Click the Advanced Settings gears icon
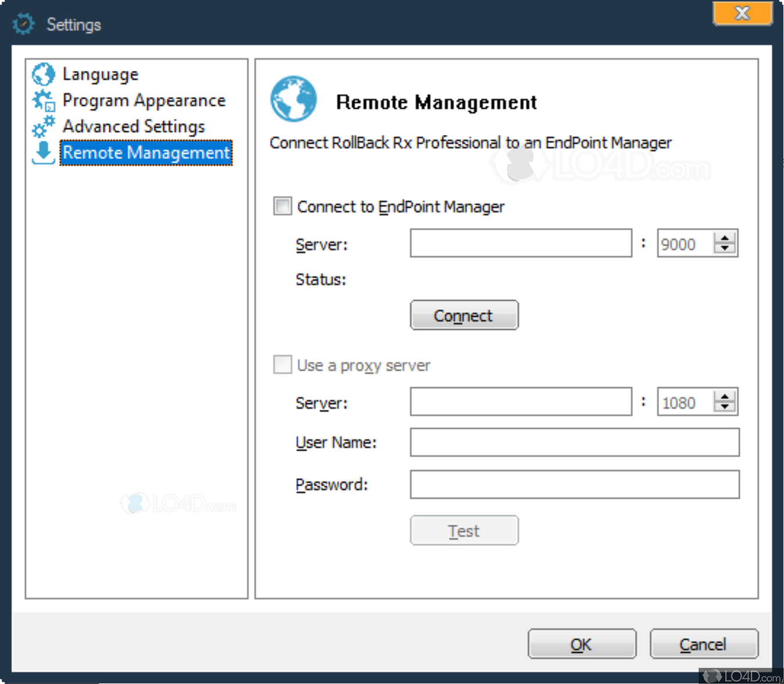Viewport: 784px width, 684px height. [x=42, y=126]
